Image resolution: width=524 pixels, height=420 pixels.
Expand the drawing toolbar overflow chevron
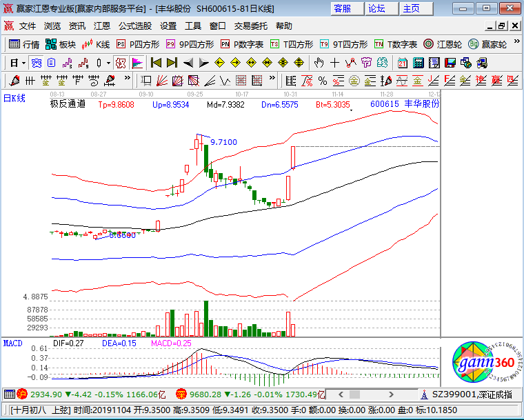tap(128, 77)
